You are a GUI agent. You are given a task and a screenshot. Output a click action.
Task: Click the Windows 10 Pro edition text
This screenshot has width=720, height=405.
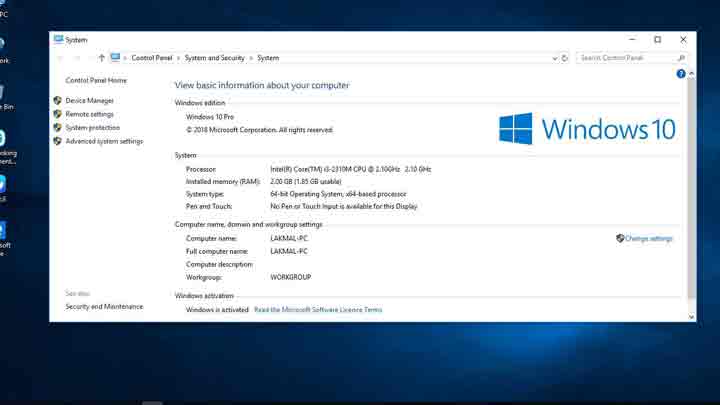(x=210, y=117)
